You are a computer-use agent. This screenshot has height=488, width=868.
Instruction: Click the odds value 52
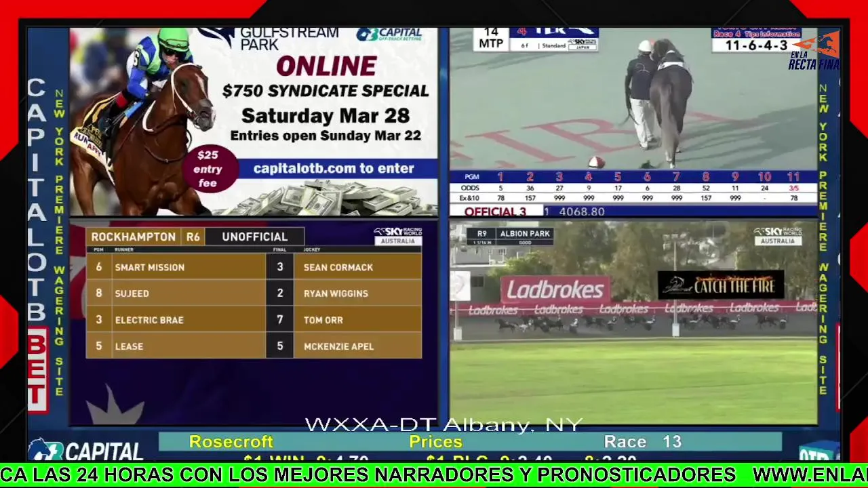click(706, 188)
